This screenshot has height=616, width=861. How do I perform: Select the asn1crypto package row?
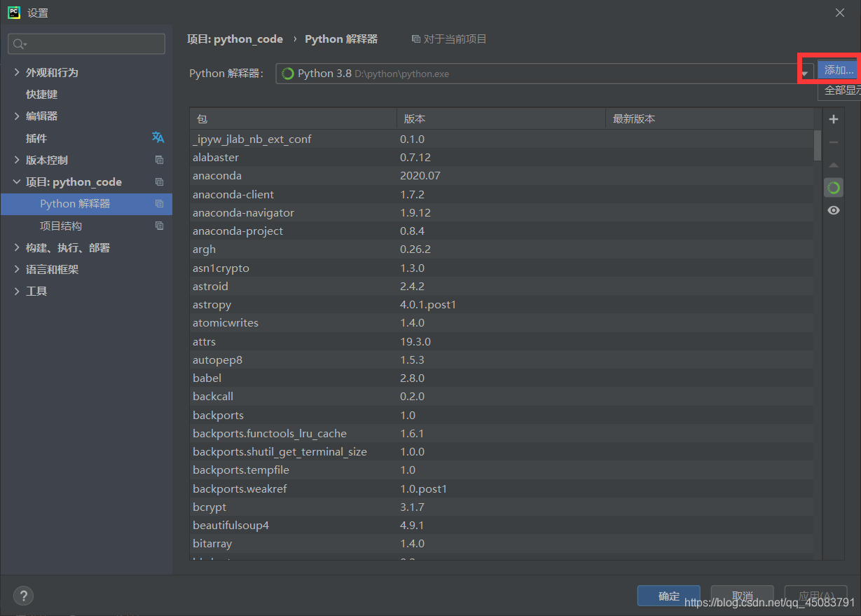502,268
